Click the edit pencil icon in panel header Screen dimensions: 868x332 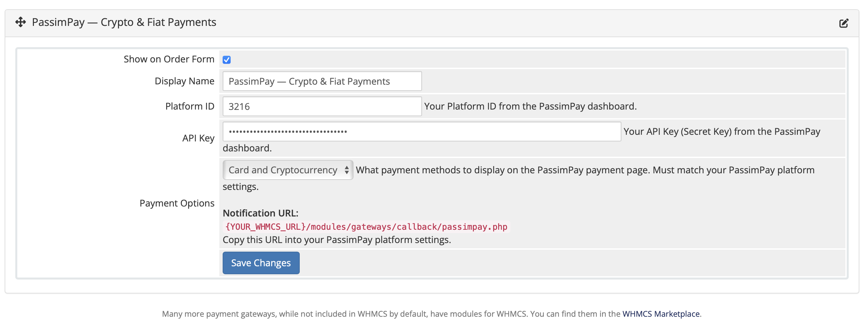pos(843,23)
